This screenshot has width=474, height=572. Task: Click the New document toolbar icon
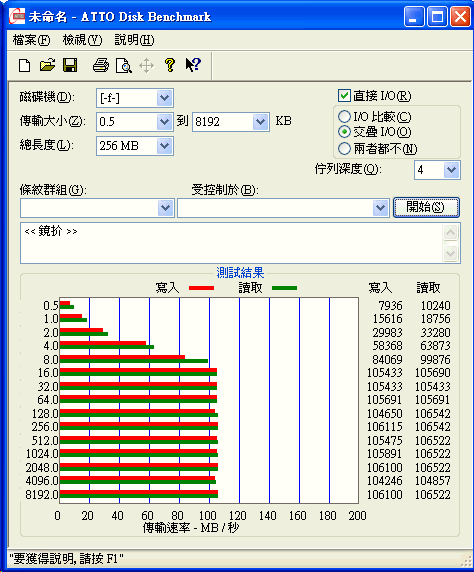[x=25, y=66]
